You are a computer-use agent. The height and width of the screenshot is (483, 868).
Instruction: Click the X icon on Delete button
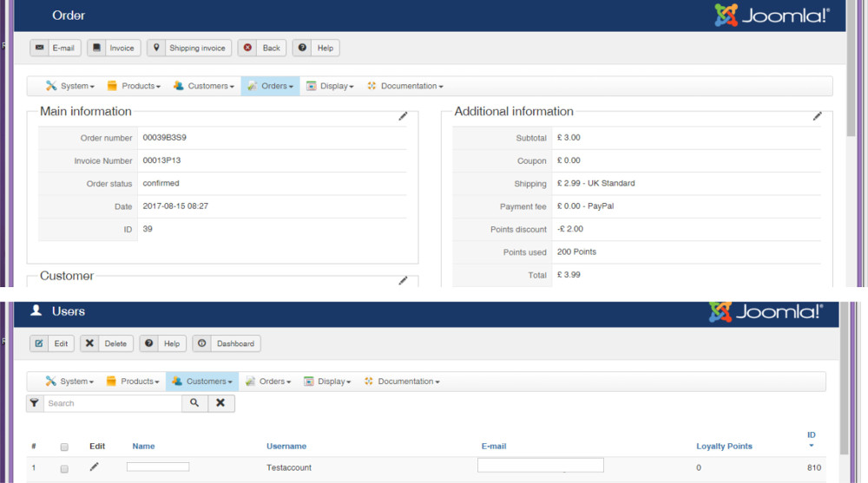tap(89, 343)
